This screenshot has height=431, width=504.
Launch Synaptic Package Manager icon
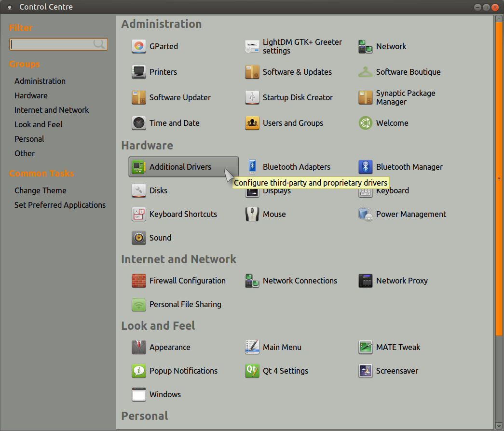(x=366, y=97)
